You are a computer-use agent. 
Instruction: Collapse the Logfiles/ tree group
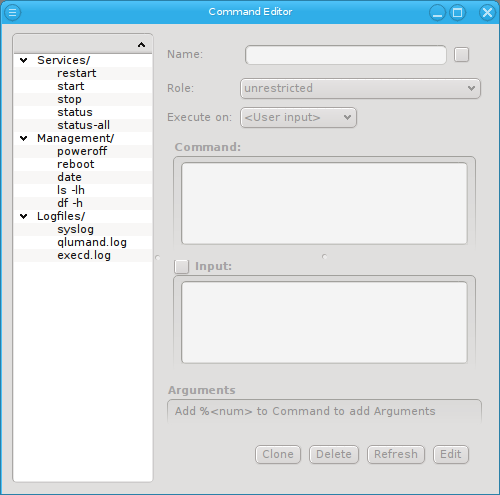(x=24, y=216)
